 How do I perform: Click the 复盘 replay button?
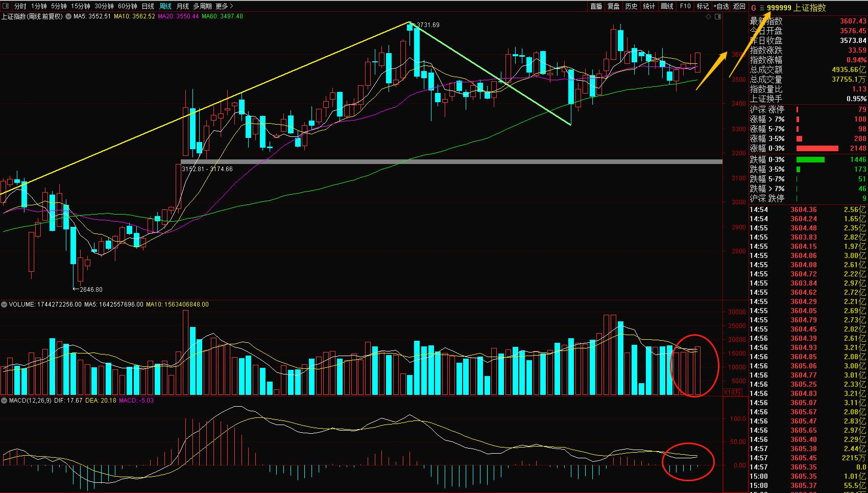(x=614, y=6)
